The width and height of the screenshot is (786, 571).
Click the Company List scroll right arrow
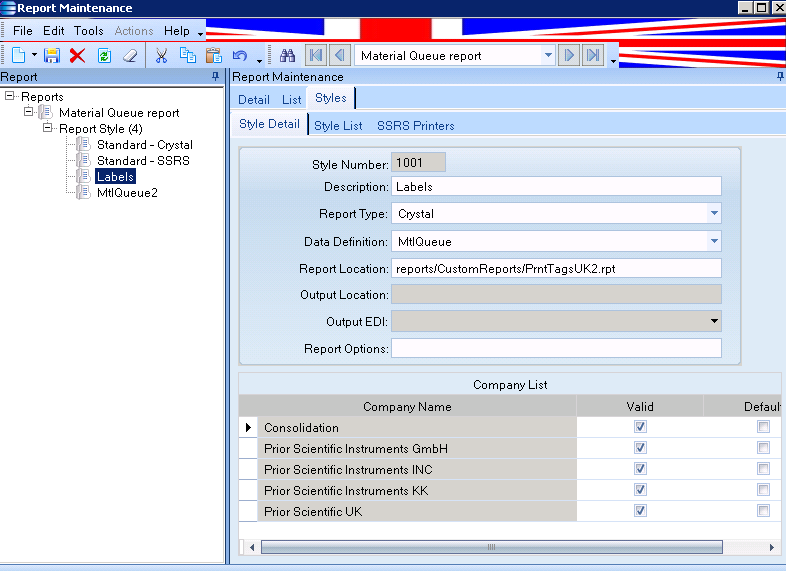pos(772,547)
